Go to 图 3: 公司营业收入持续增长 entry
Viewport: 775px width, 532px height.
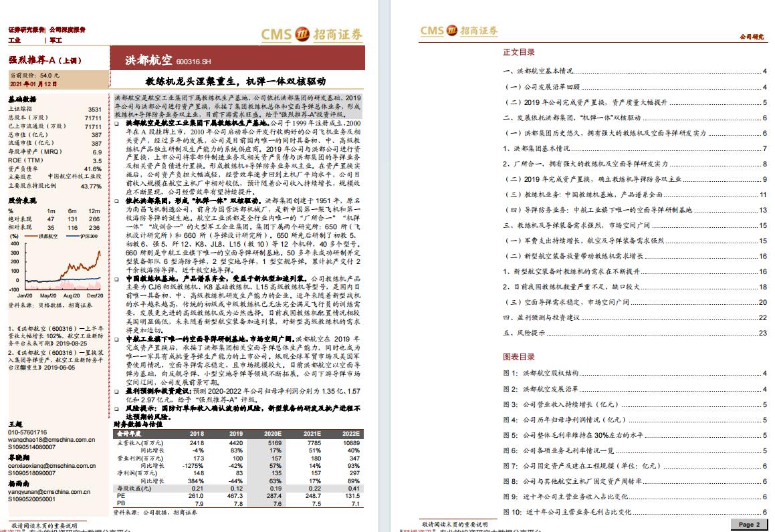coord(635,404)
